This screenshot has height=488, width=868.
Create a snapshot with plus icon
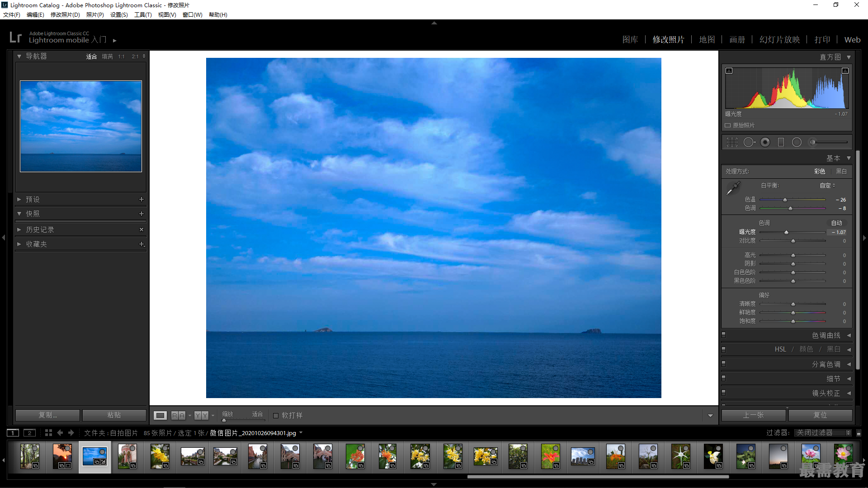tap(142, 214)
